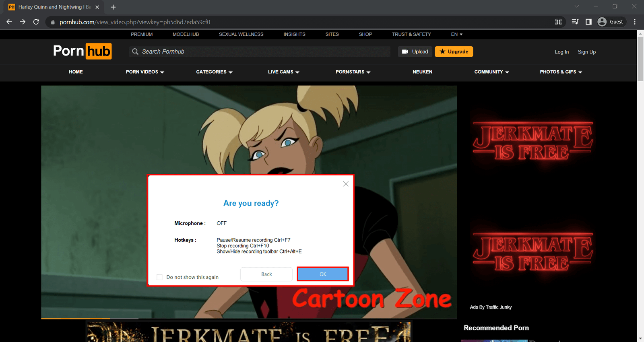Click the site logo to go home
644x342 pixels.
(x=83, y=52)
